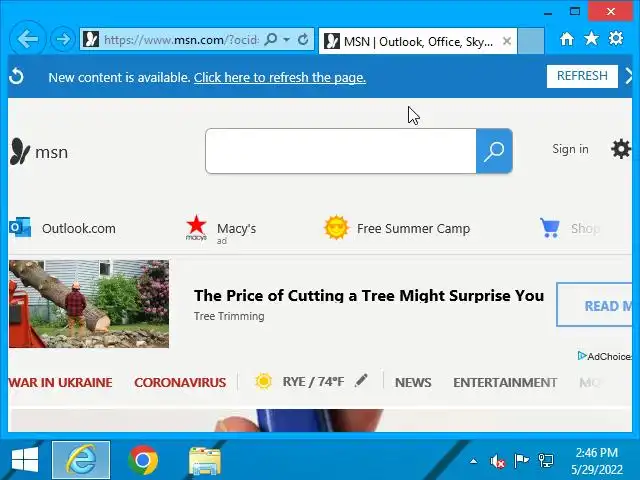This screenshot has height=480, width=640.
Task: Open the WAR IN UKRAINE section
Action: pos(60,382)
